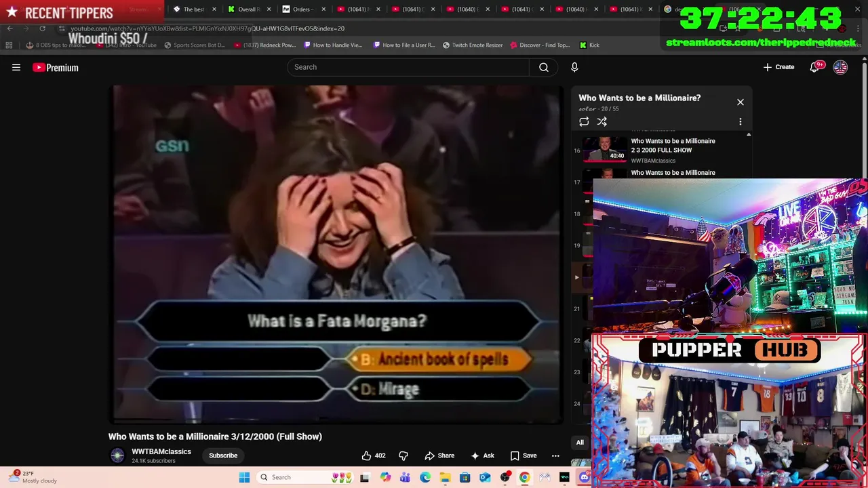This screenshot has height=488, width=868.
Task: Open the YouTube guide hamburger menu
Action: click(16, 67)
